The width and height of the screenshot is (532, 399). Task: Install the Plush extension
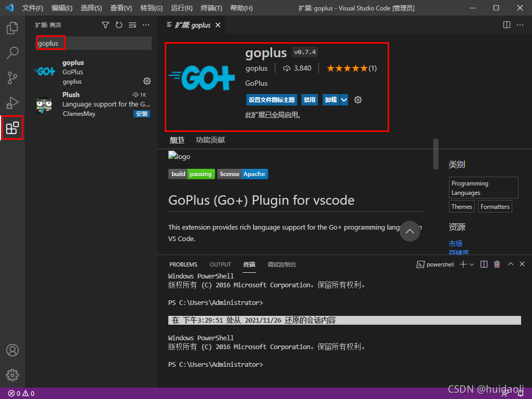click(x=142, y=114)
